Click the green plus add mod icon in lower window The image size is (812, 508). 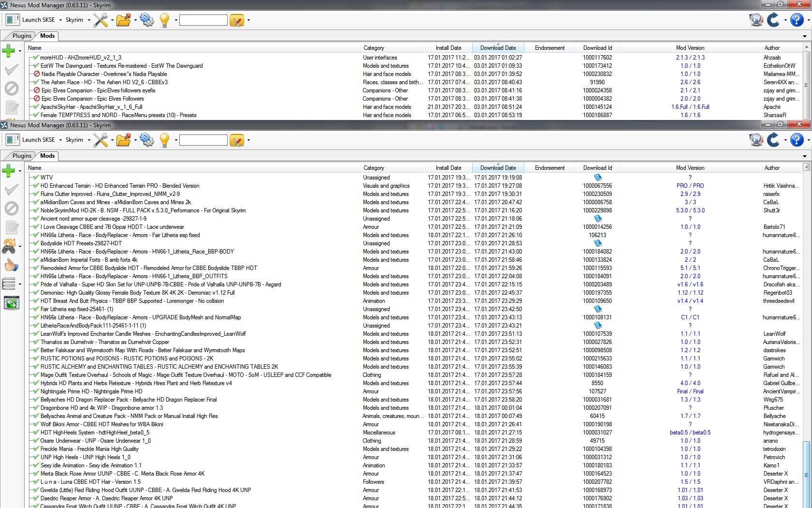coord(8,170)
